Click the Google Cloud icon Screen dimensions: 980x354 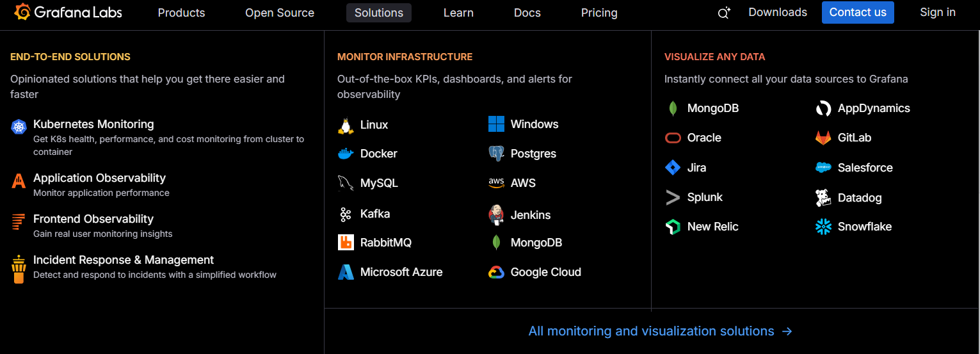(496, 272)
